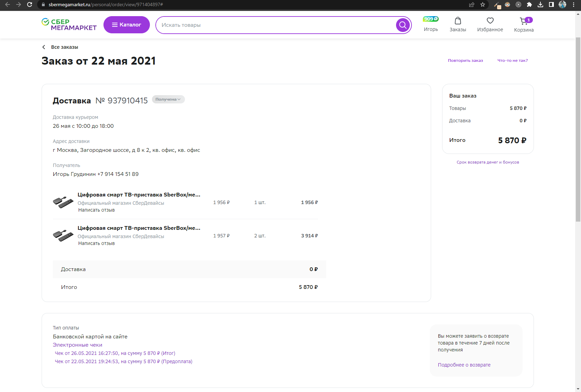Reload the page in browser
Viewport: 581px width, 392px height.
point(30,4)
